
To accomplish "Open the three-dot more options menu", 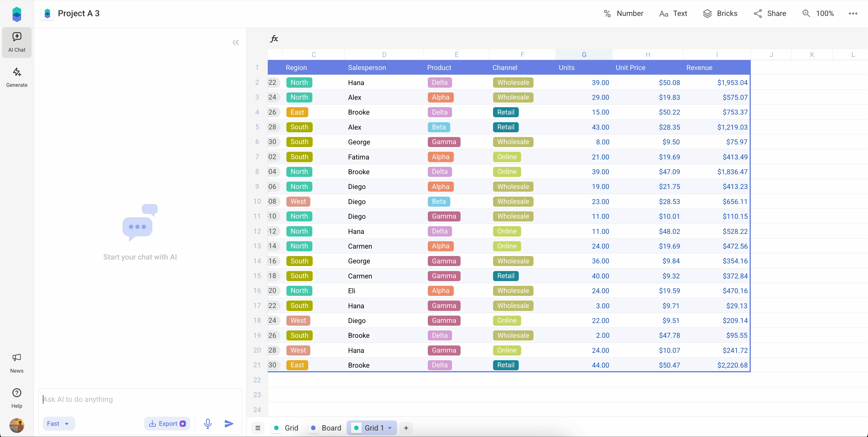I will [853, 14].
